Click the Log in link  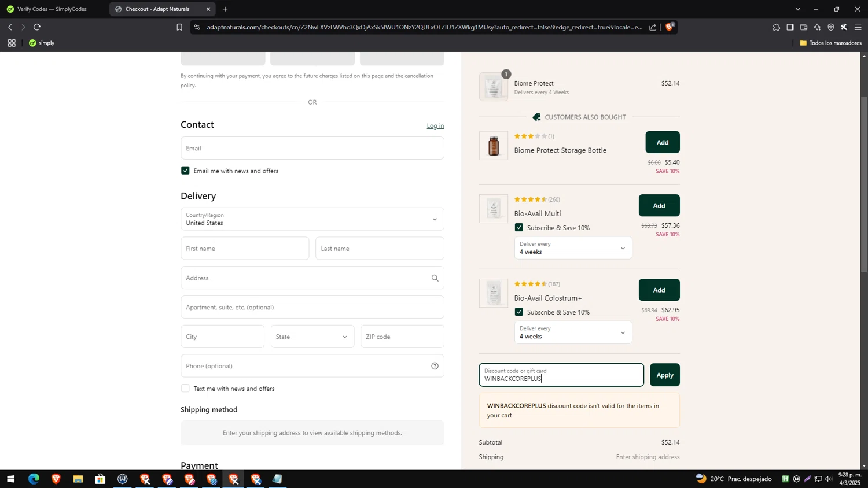pos(435,126)
